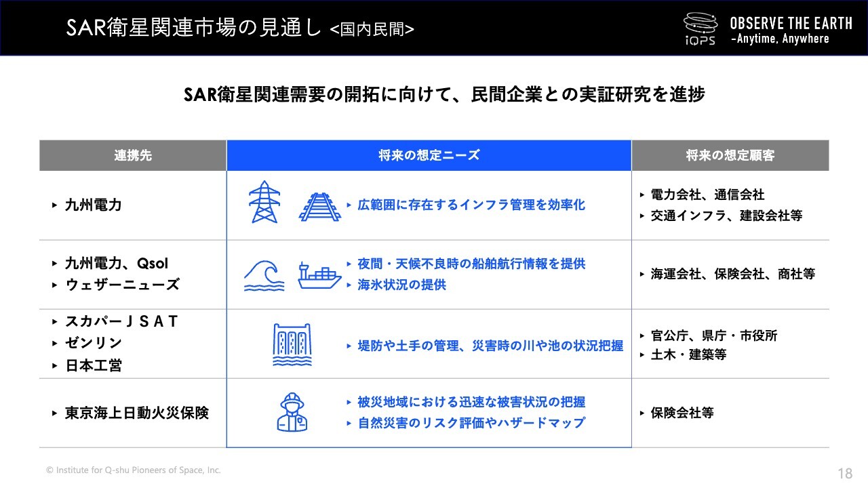Click the cargo ship icon

(320, 277)
